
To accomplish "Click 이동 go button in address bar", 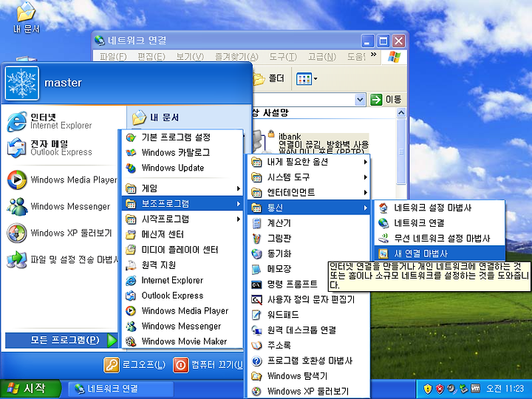I will coord(386,100).
